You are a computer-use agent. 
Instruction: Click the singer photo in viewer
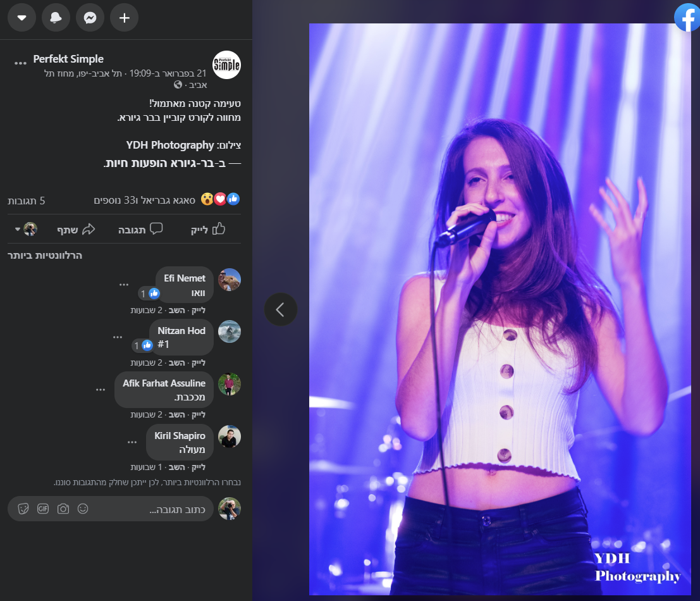500,309
